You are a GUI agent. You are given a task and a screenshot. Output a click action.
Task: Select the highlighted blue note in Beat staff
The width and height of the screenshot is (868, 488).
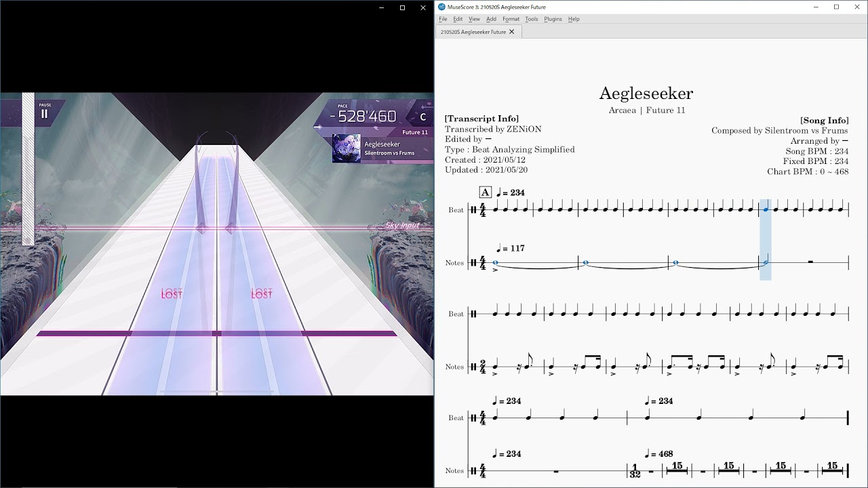[766, 209]
